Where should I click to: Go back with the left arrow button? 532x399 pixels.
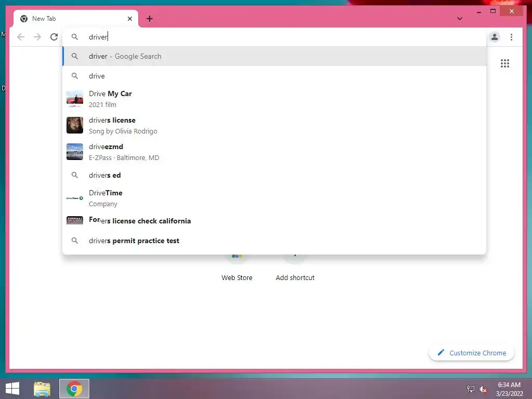point(21,37)
